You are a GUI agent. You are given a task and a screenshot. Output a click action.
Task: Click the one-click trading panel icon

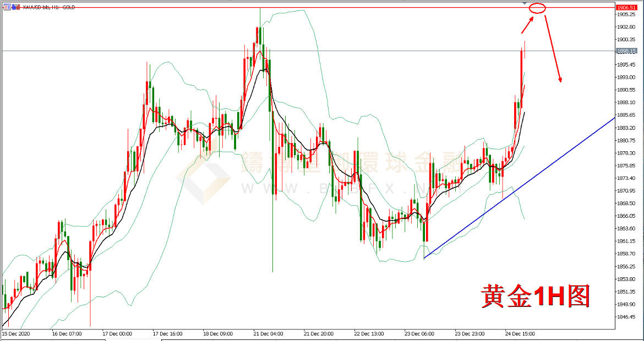pyautogui.click(x=6, y=7)
